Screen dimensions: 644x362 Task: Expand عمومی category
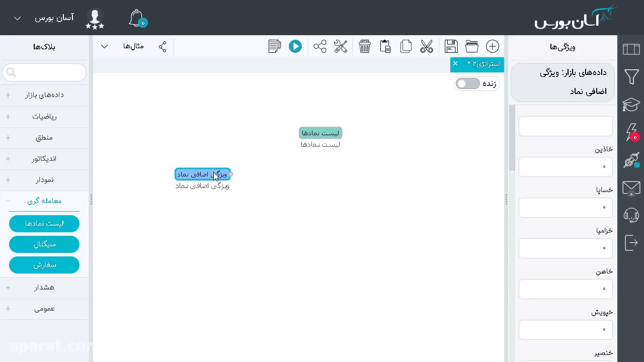tap(44, 308)
